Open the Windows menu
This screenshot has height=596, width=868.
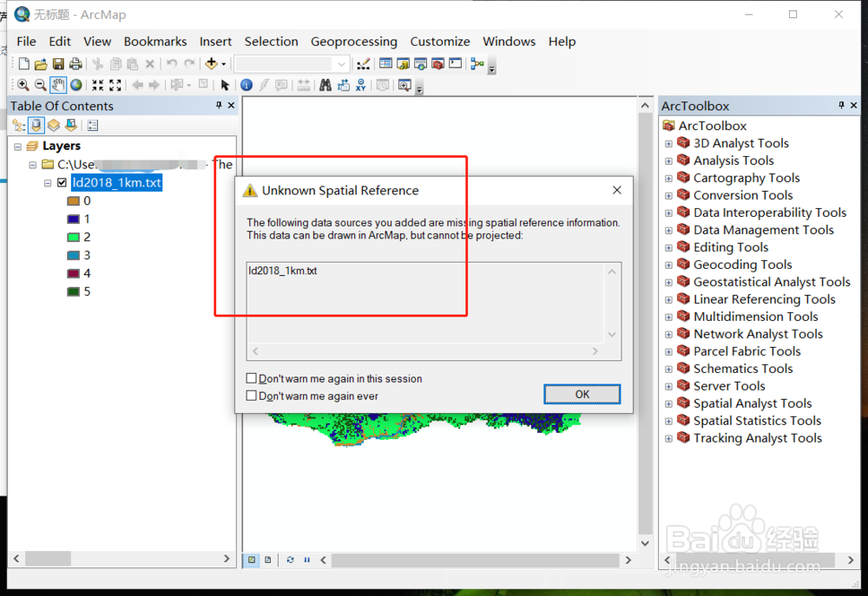pyautogui.click(x=509, y=42)
